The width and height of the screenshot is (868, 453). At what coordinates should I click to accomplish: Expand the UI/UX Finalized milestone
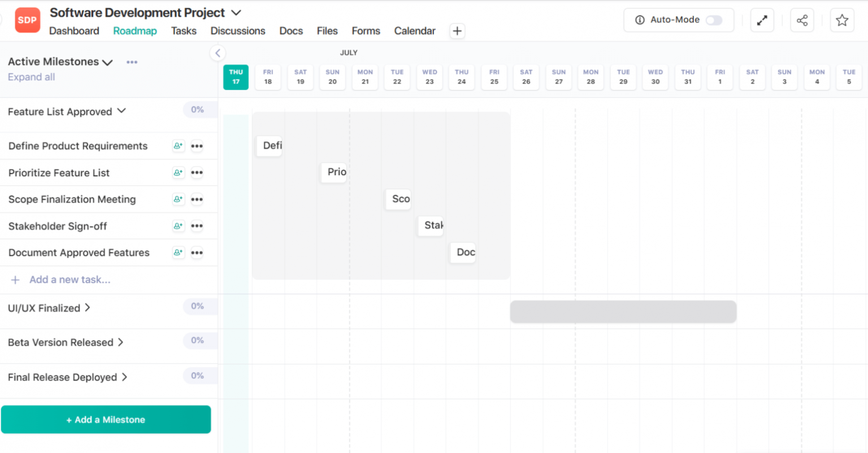tap(88, 308)
